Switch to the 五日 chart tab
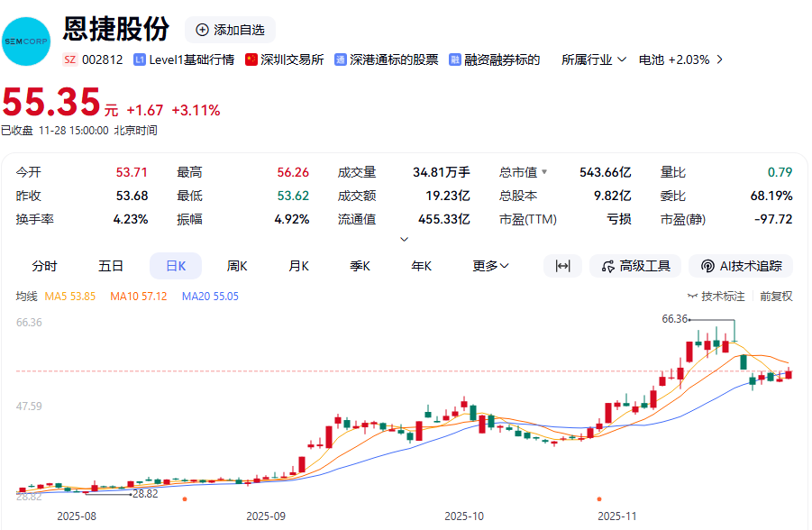Image resolution: width=812 pixels, height=530 pixels. 111,266
